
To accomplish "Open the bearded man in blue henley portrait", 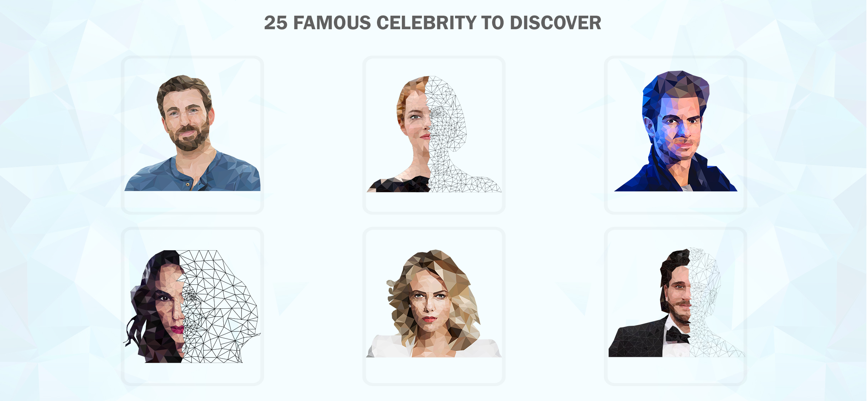I will [x=192, y=133].
